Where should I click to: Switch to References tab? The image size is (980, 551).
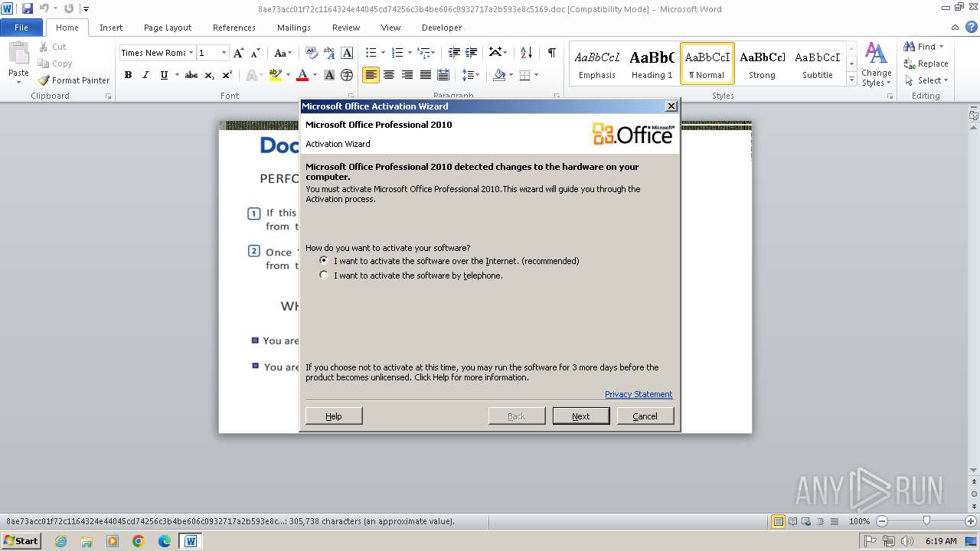pos(234,28)
